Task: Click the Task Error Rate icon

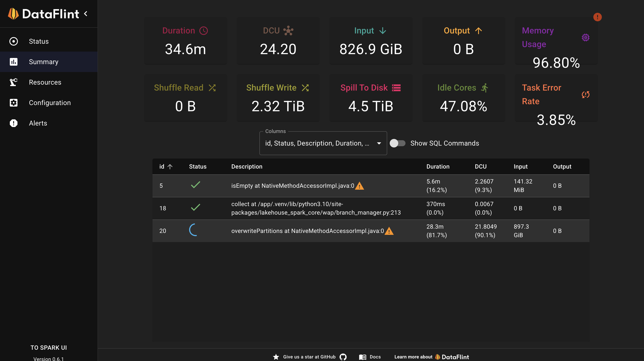Action: (585, 95)
